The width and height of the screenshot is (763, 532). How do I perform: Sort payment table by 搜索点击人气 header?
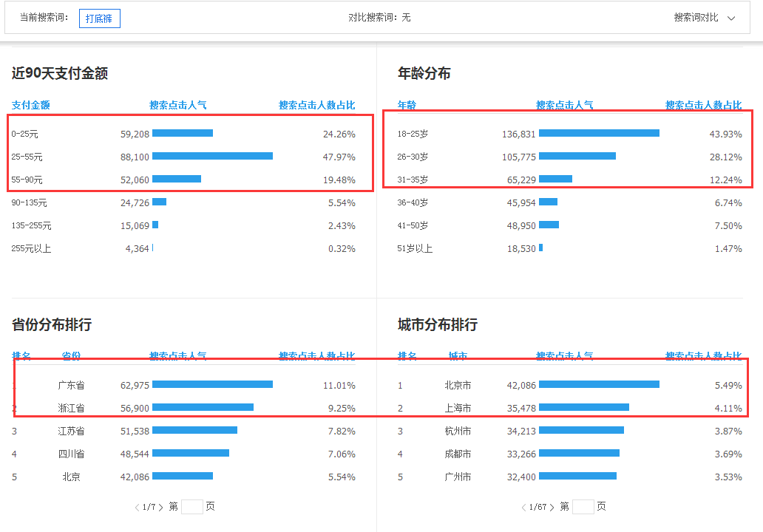(x=177, y=105)
